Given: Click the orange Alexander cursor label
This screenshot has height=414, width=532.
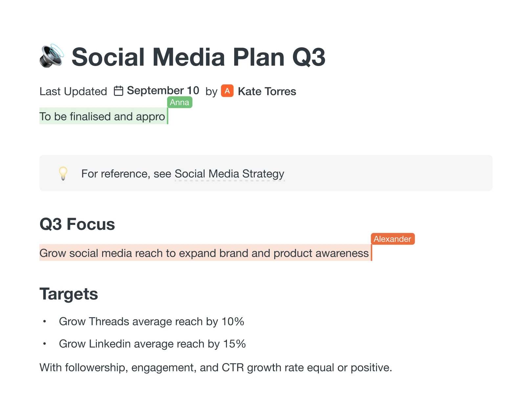Looking at the screenshot, I should (x=392, y=239).
